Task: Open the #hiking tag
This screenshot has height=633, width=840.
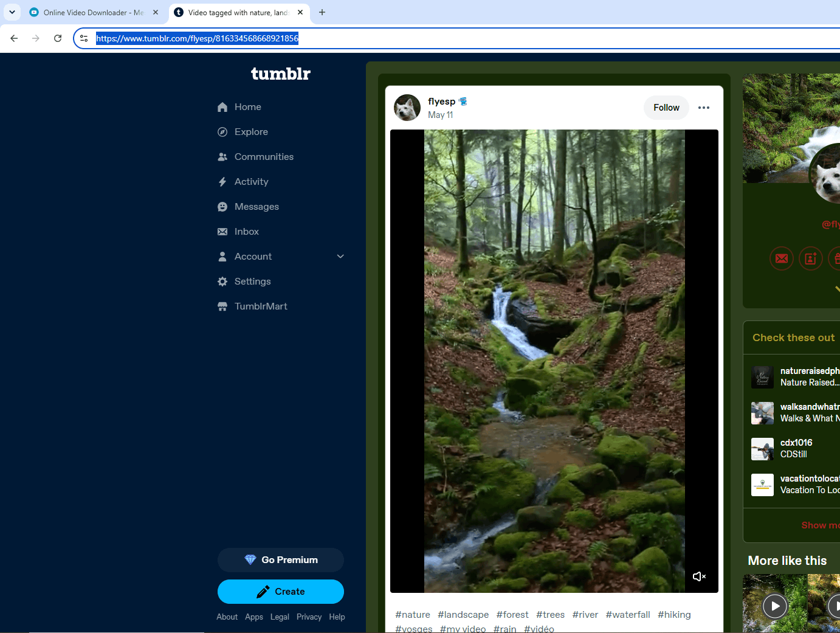Action: click(x=674, y=615)
